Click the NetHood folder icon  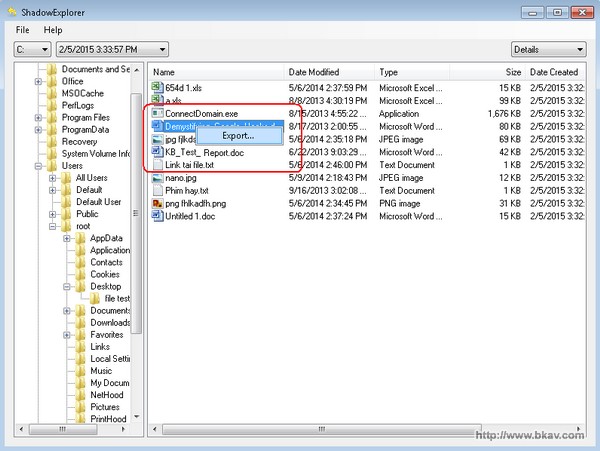click(x=80, y=395)
